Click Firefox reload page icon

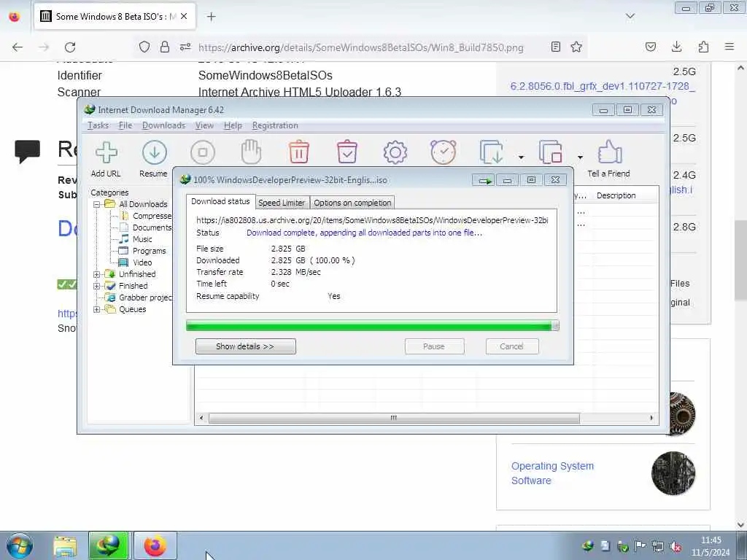(x=70, y=47)
